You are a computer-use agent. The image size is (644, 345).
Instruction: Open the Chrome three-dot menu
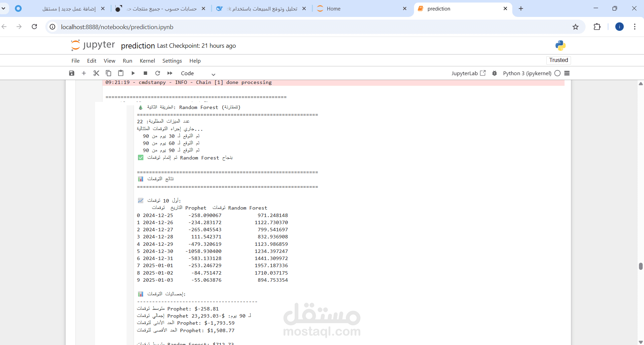coord(635,27)
